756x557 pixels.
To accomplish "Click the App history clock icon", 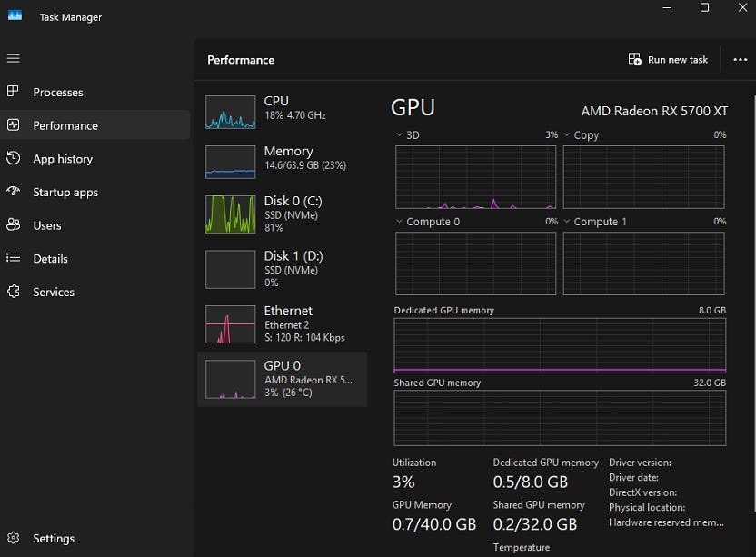I will point(14,158).
